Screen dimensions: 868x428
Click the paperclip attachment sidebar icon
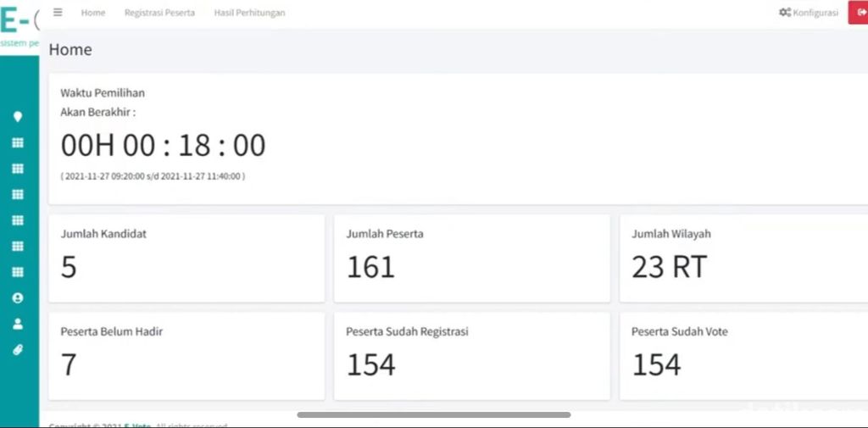(x=18, y=350)
